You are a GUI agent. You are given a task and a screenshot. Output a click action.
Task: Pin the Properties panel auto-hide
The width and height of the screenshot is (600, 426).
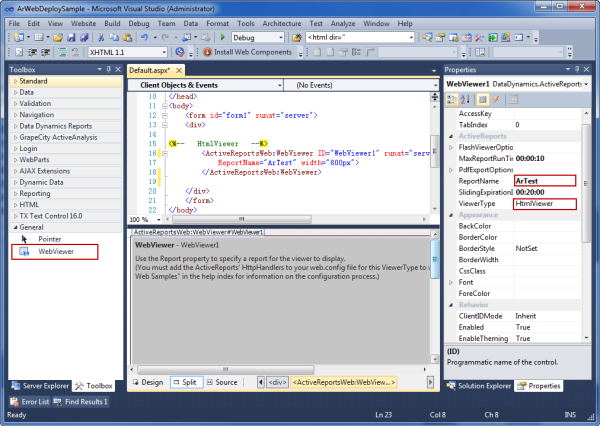click(577, 69)
